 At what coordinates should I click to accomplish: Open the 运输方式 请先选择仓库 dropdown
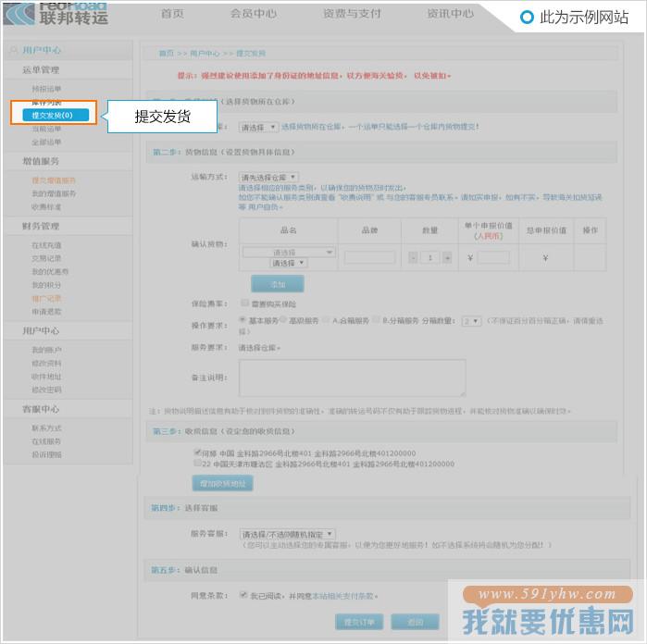pos(268,178)
